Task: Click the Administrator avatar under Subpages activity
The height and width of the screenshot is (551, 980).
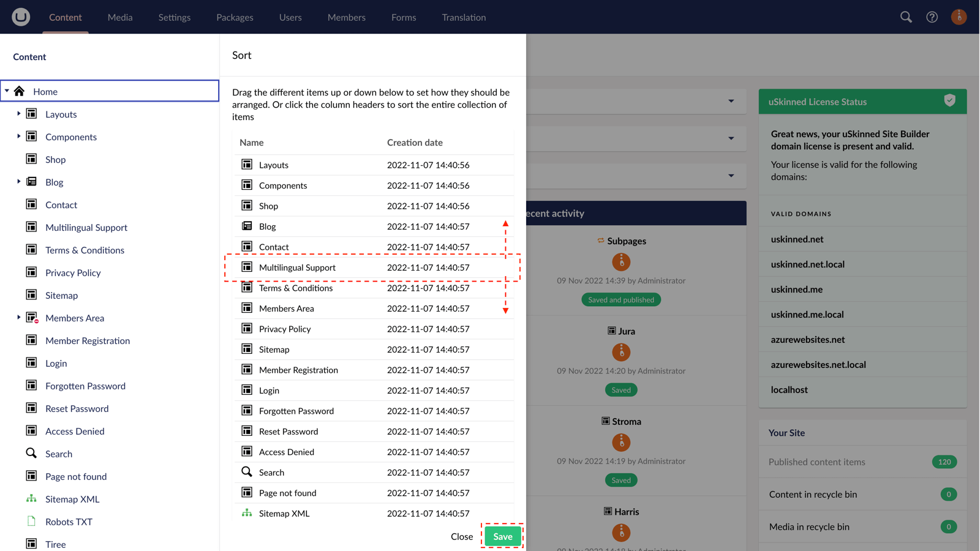Action: [x=620, y=261]
